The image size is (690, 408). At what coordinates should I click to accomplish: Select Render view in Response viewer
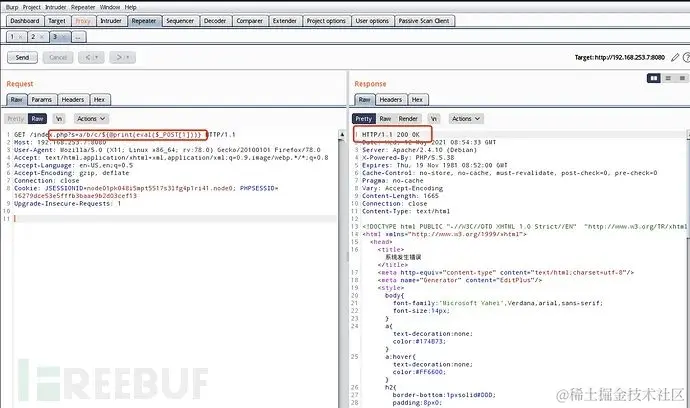[408, 119]
